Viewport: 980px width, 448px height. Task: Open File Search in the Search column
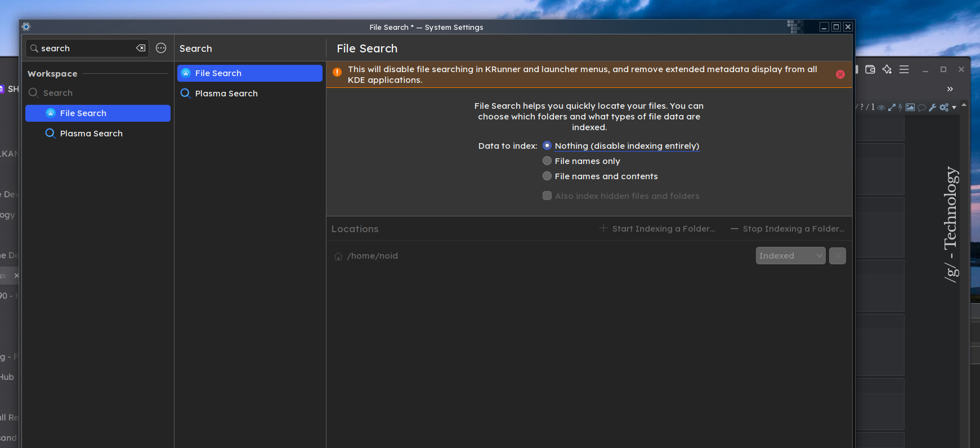coord(250,73)
